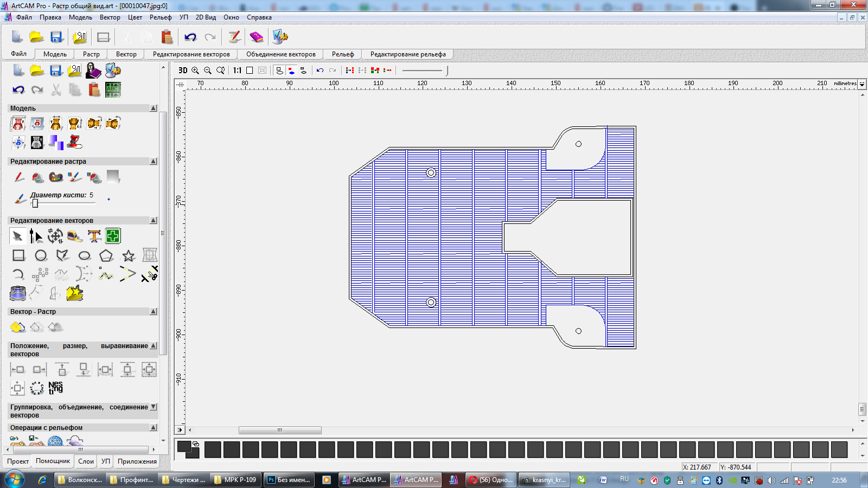Click the zoom in magnifier icon
868x488 pixels.
[x=195, y=70]
